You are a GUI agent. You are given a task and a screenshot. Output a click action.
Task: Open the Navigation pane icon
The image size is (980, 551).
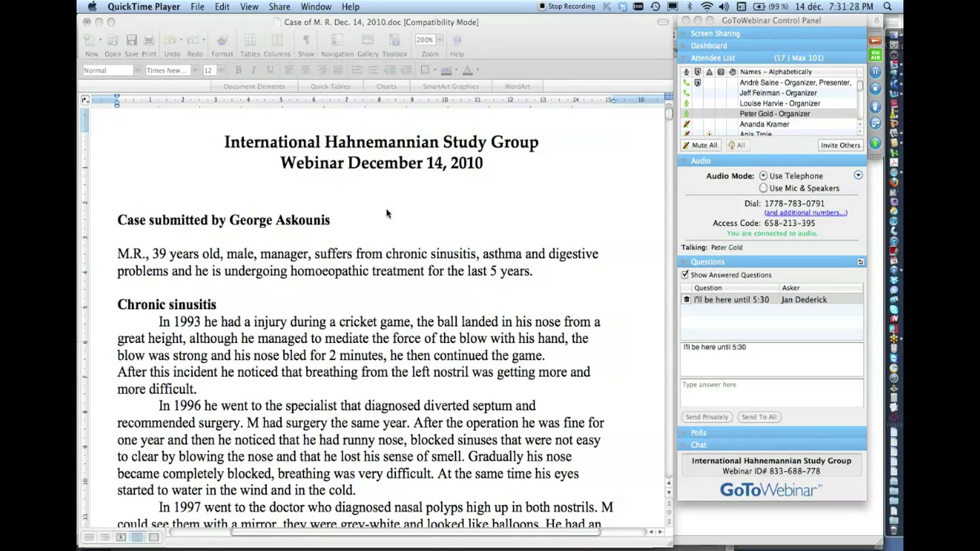pyautogui.click(x=336, y=43)
